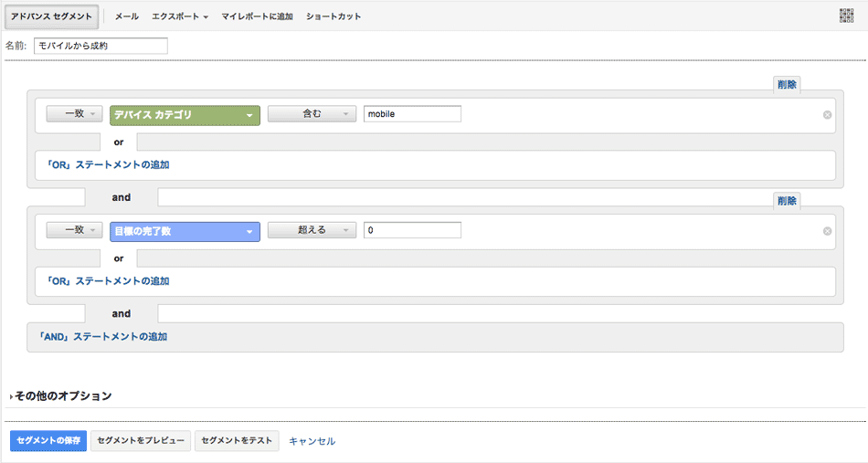Screen dimensions: 868x463
Task: Click 「AND」ステートメントの追加 link
Action: pos(102,337)
